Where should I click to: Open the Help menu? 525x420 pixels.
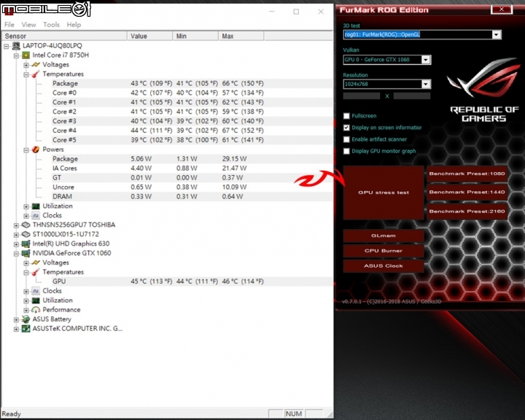74,25
